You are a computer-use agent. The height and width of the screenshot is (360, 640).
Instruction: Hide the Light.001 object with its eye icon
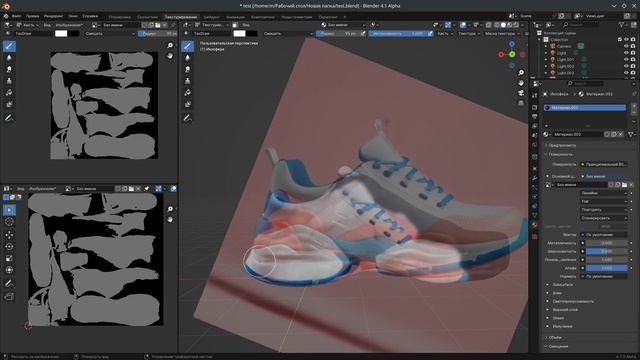click(626, 60)
